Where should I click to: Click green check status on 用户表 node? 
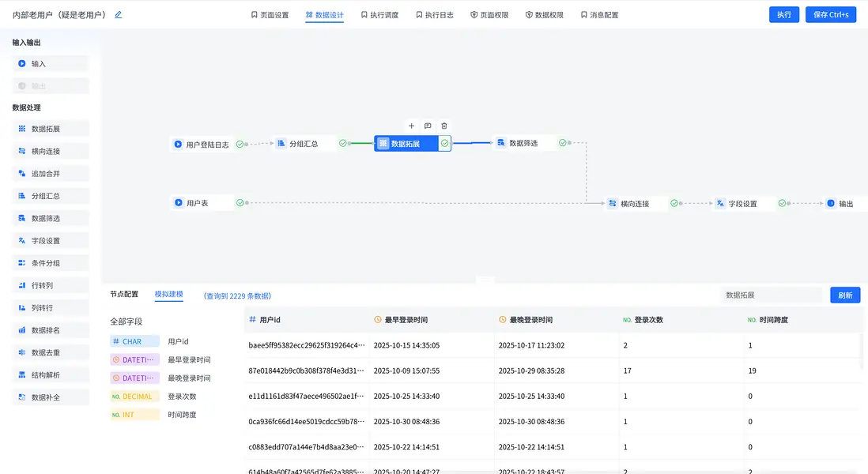tap(240, 203)
